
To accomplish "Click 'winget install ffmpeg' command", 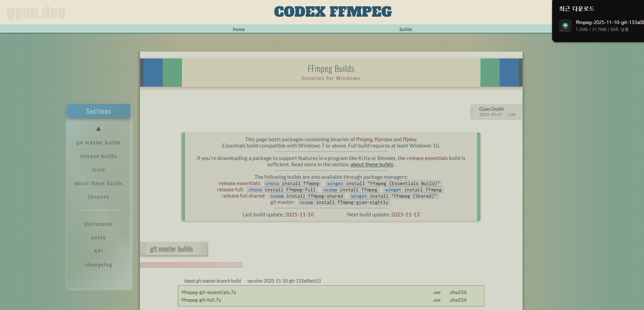I will click(x=413, y=190).
